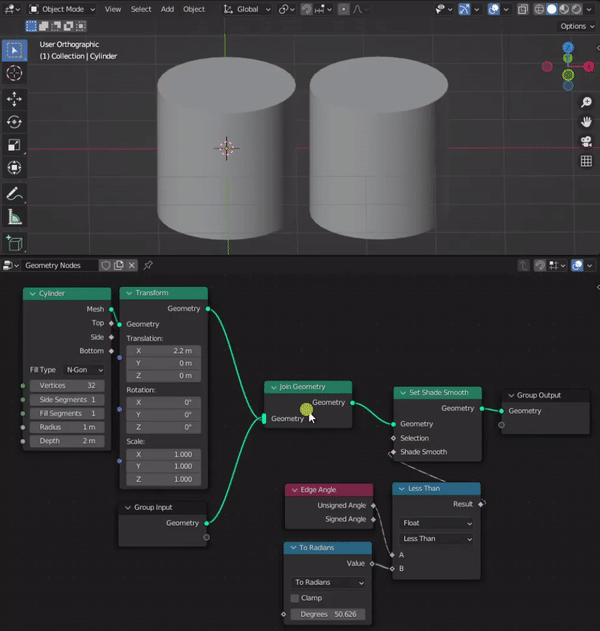The width and height of the screenshot is (600, 631).
Task: Click Scale Z 1.000 field
Action: [164, 479]
